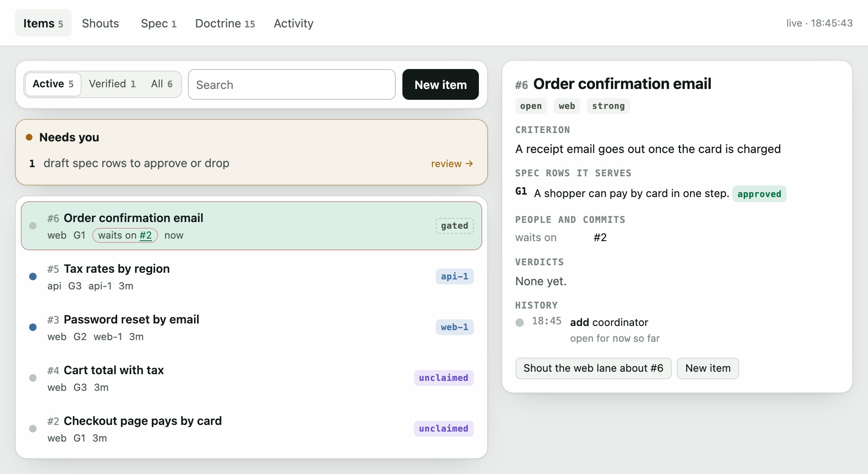Click the grey status dot beside Cart total
Viewport: 868px width, 474px height.
click(x=33, y=378)
